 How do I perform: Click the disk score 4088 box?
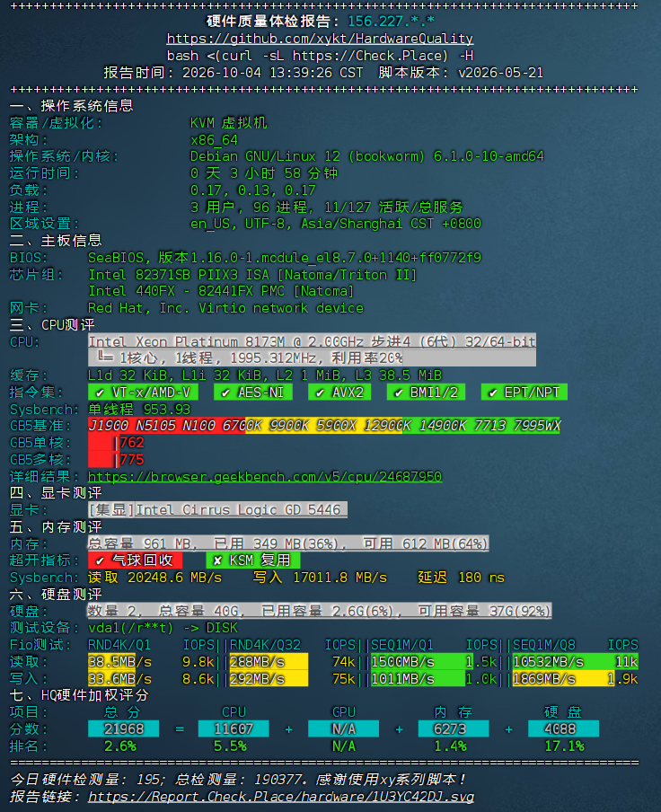coord(564,728)
